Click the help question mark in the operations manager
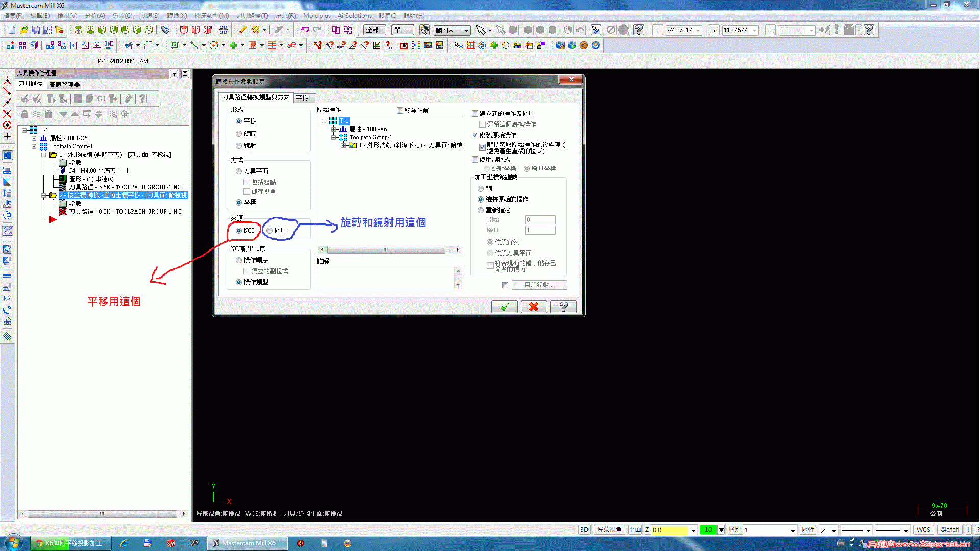 tap(143, 98)
